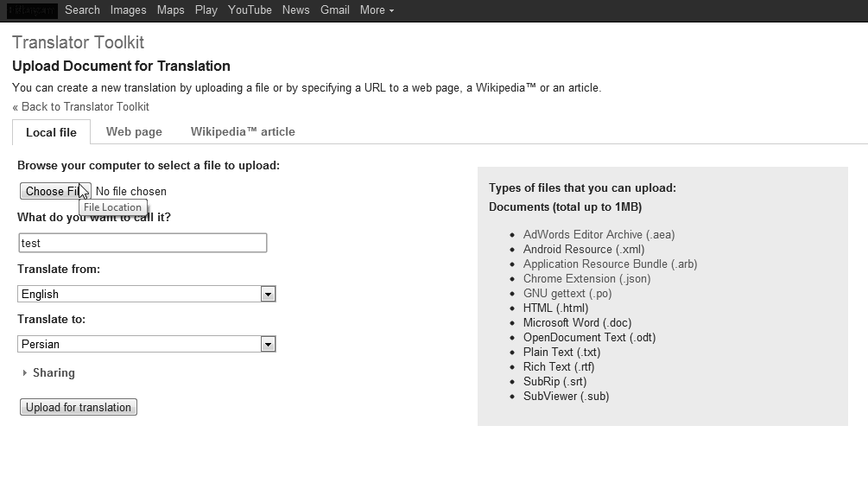Screen dimensions: 868x502
Task: Click the 'Translate from:' label
Action: [x=59, y=269]
